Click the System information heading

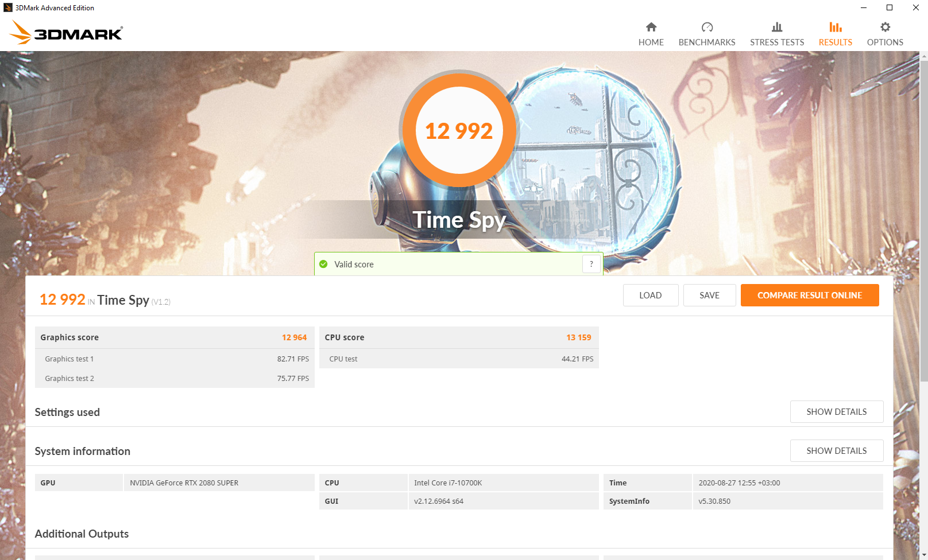click(82, 451)
